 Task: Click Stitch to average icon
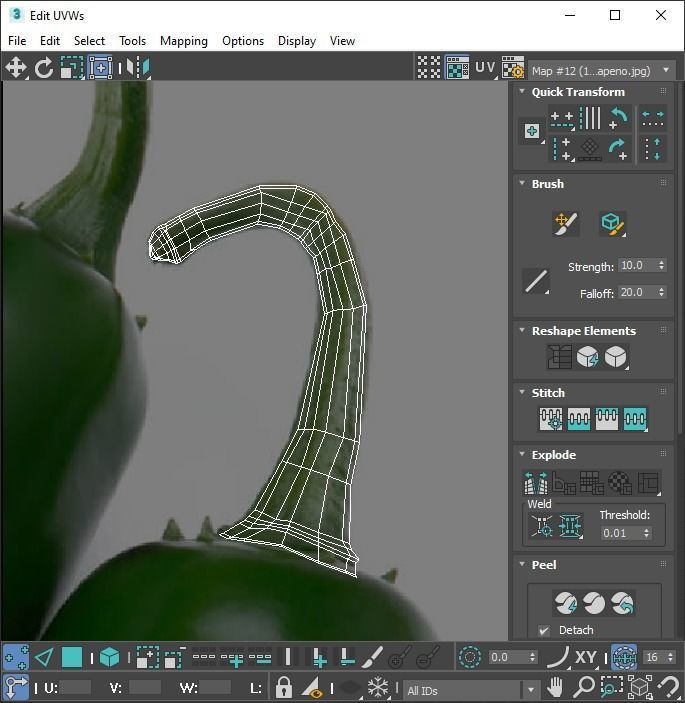[579, 419]
